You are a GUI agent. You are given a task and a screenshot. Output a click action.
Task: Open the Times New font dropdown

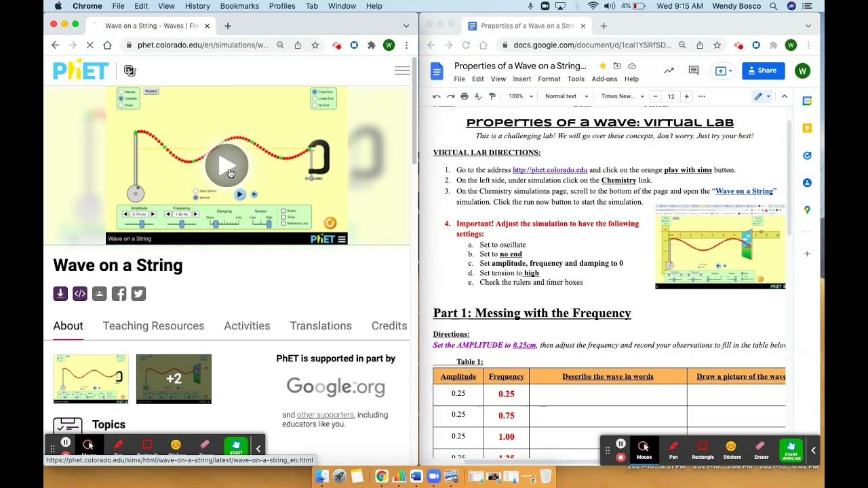click(x=623, y=96)
